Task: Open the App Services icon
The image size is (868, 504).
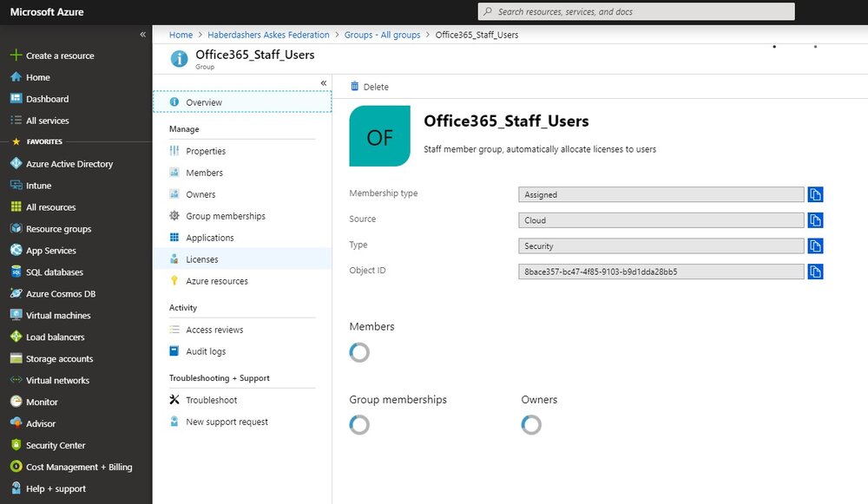Action: 16,250
